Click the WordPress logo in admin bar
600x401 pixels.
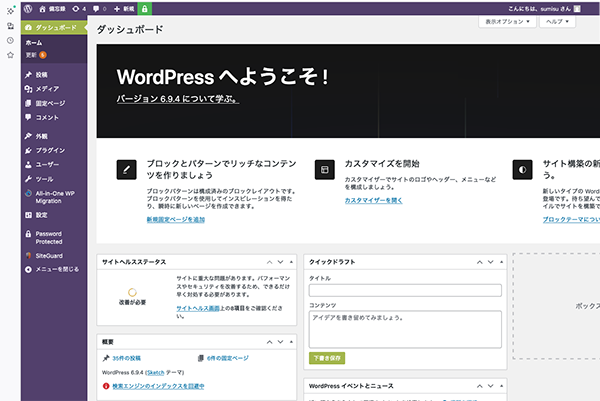coord(29,8)
